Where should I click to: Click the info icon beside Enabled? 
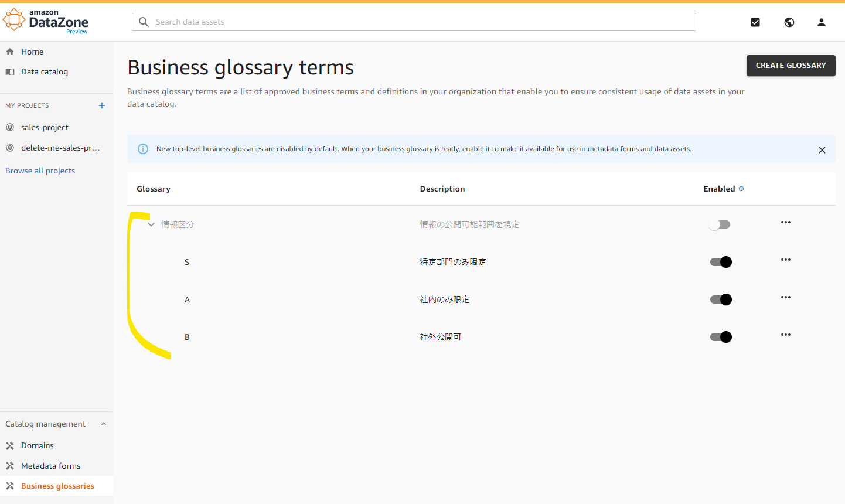coord(741,189)
